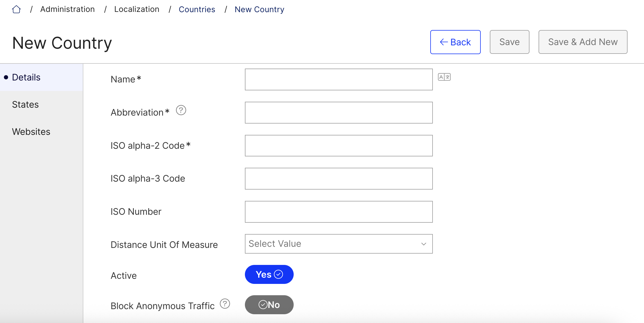Click Save & Add New
The image size is (644, 323).
[x=583, y=42]
